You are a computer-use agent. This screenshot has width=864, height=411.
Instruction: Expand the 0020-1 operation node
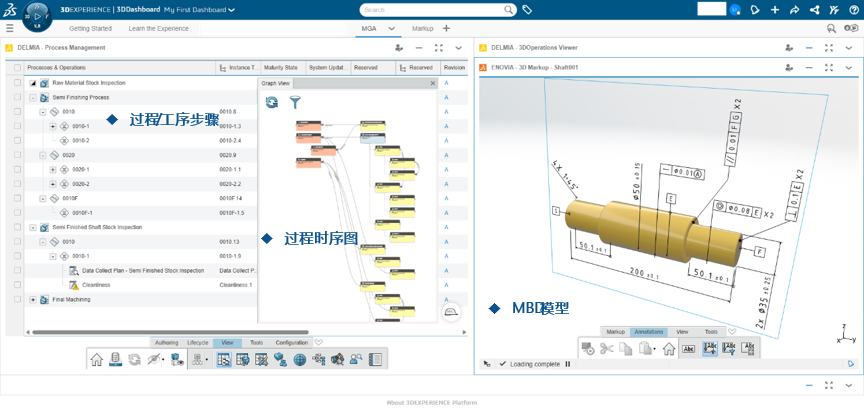[x=53, y=170]
